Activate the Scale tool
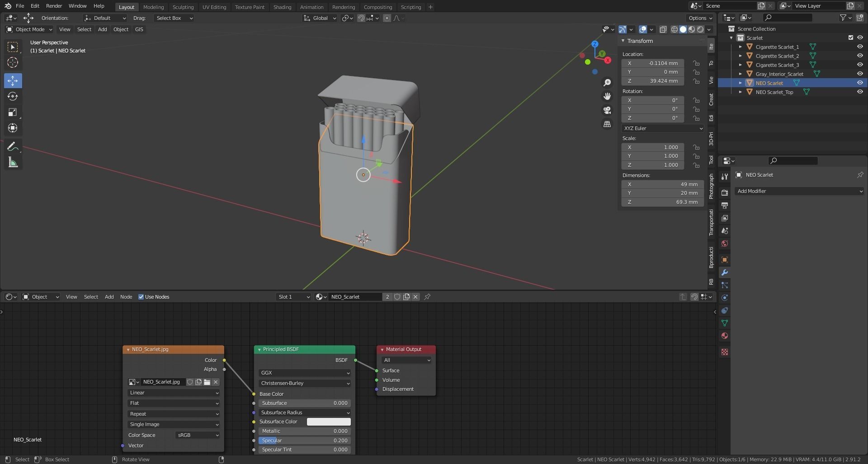The height and width of the screenshot is (464, 868). click(13, 112)
